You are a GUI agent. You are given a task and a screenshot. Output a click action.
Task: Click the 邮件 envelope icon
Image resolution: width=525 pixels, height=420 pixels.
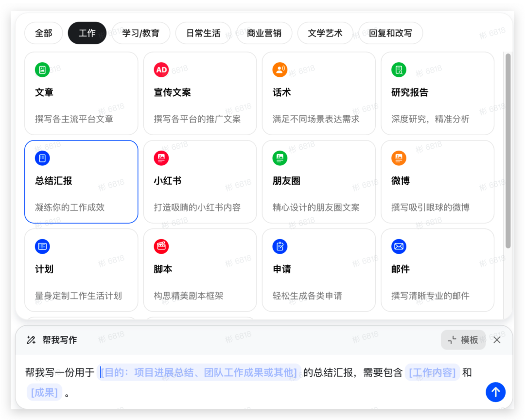398,246
